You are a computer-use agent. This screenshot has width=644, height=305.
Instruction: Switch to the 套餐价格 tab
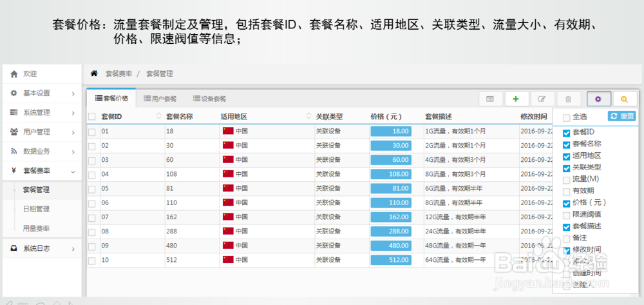coord(111,98)
